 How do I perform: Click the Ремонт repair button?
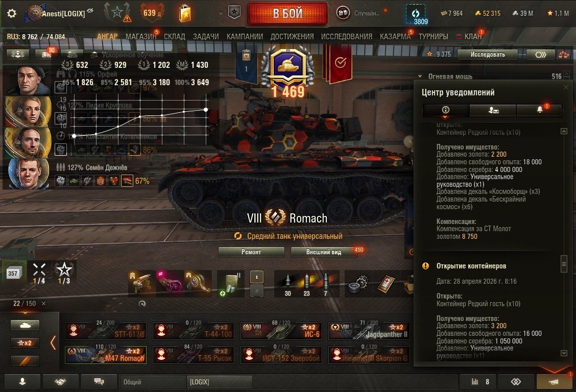click(251, 252)
